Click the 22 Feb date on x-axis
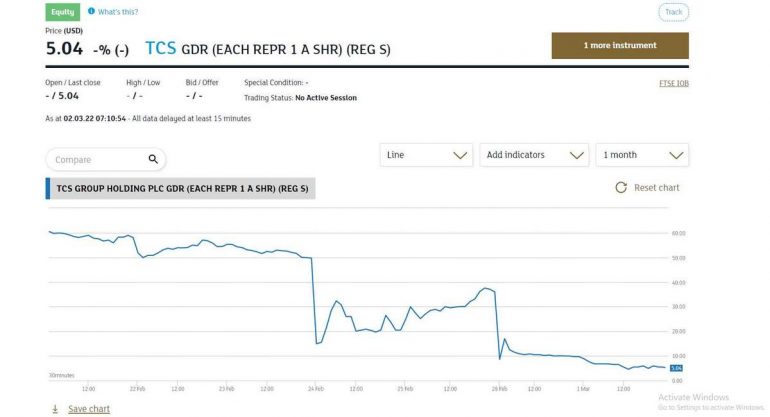Viewport: 770px width, 417px height. click(138, 389)
